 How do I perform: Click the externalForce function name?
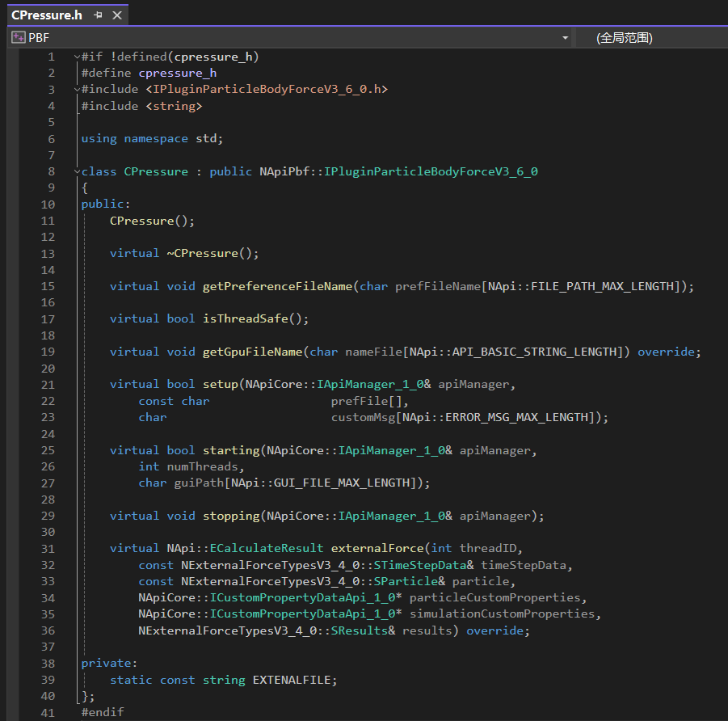[x=377, y=548]
